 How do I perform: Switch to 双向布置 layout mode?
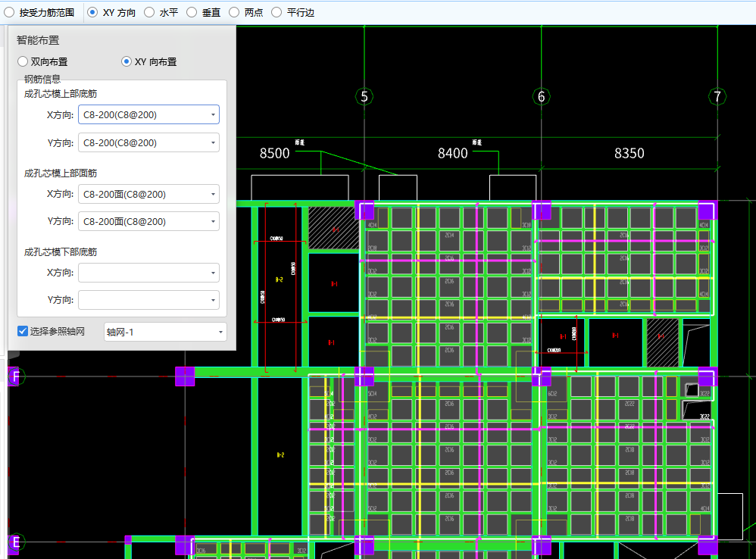pyautogui.click(x=23, y=62)
